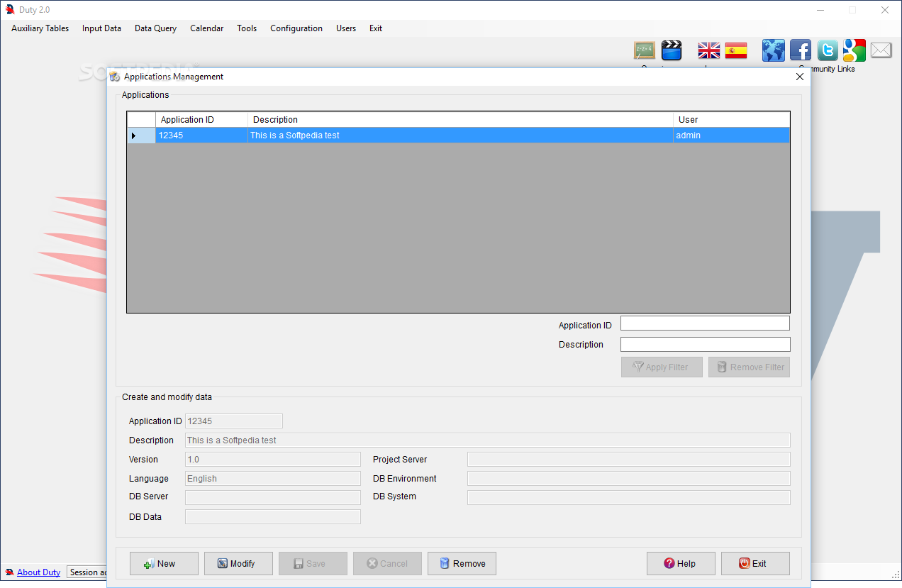The image size is (902, 588).
Task: Click the Project Server field
Action: tap(629, 460)
